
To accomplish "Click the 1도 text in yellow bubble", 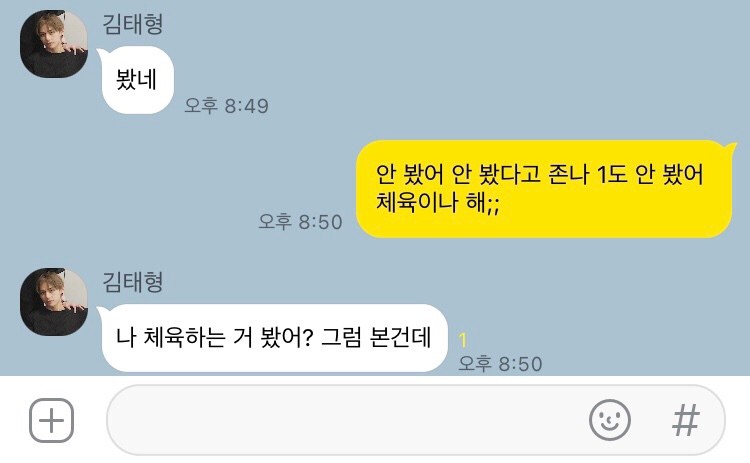I will (612, 174).
